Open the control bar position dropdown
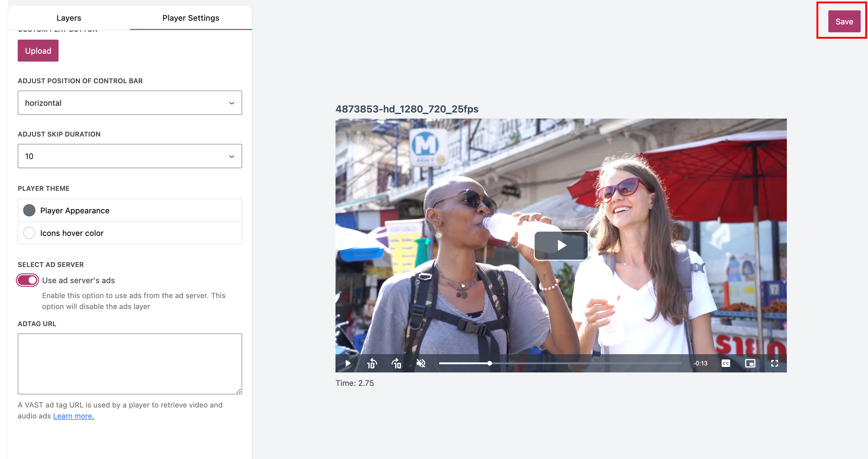Viewport: 868px width, 459px height. pyautogui.click(x=130, y=103)
